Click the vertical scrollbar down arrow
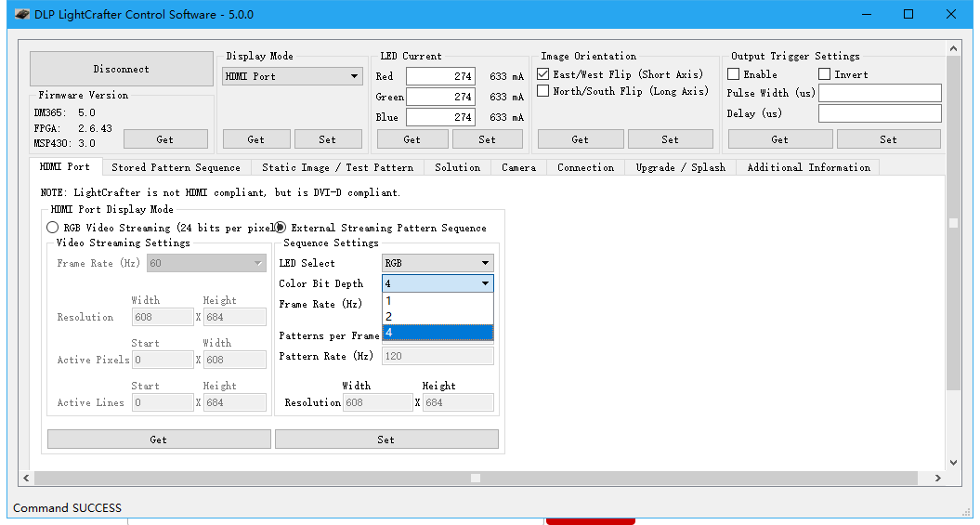The height and width of the screenshot is (525, 980). pyautogui.click(x=953, y=463)
